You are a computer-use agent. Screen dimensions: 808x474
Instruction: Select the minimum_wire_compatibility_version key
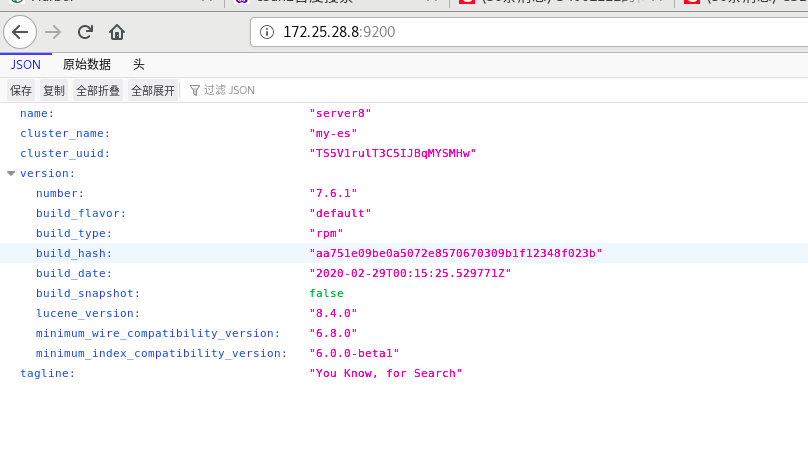[158, 333]
